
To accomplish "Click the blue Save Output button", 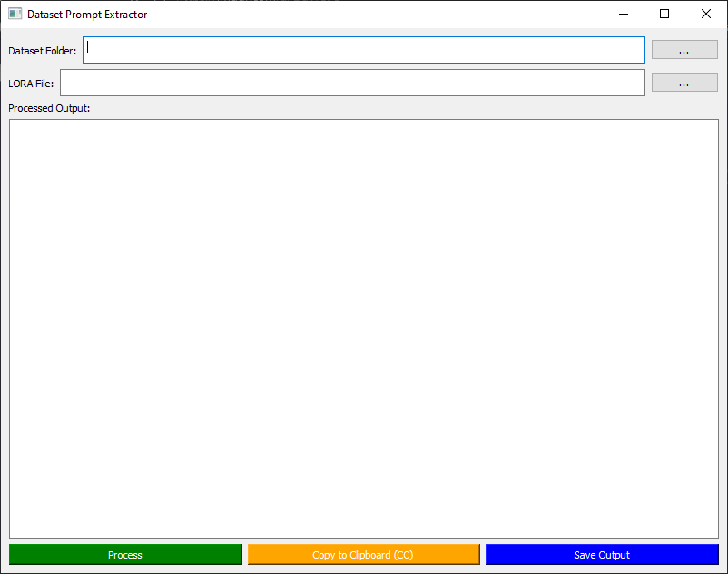I will pyautogui.click(x=602, y=555).
